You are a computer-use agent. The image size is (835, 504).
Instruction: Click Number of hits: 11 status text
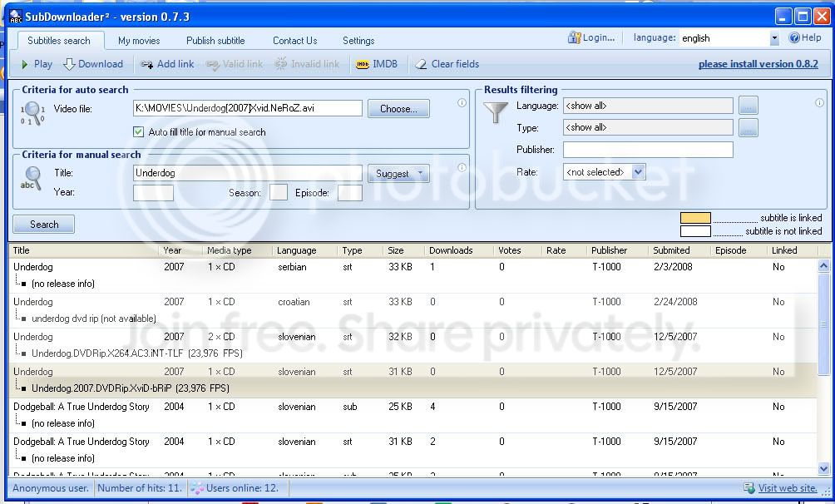tap(140, 488)
